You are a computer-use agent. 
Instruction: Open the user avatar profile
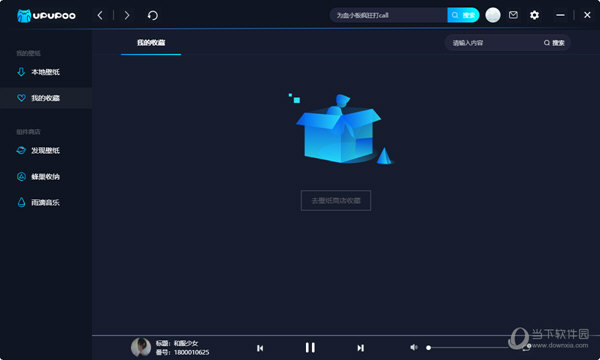pyautogui.click(x=492, y=15)
